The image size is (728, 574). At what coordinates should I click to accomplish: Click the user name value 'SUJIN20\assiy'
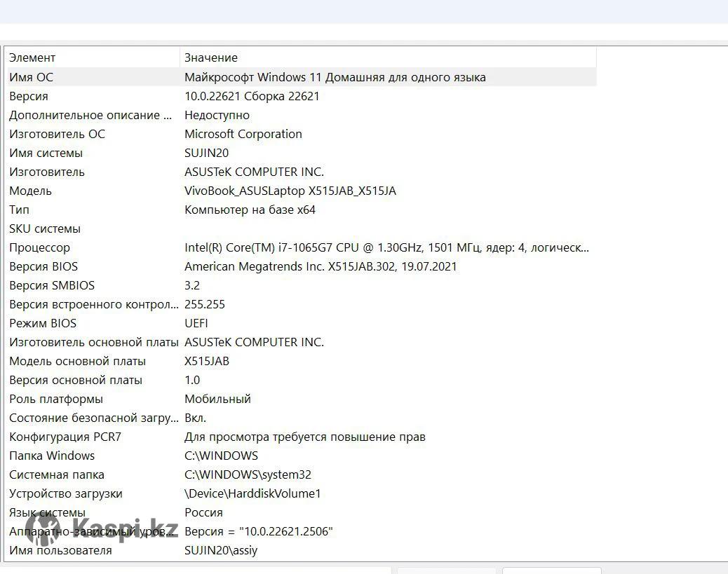click(220, 550)
